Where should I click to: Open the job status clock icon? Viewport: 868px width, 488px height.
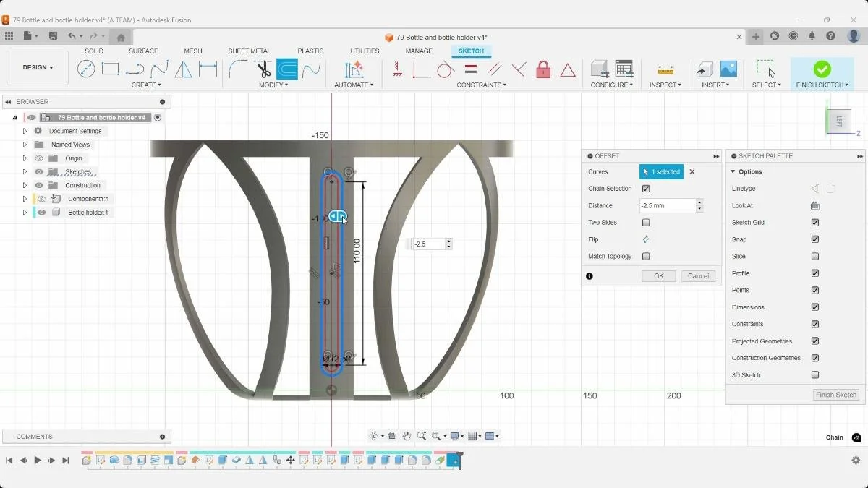[793, 36]
